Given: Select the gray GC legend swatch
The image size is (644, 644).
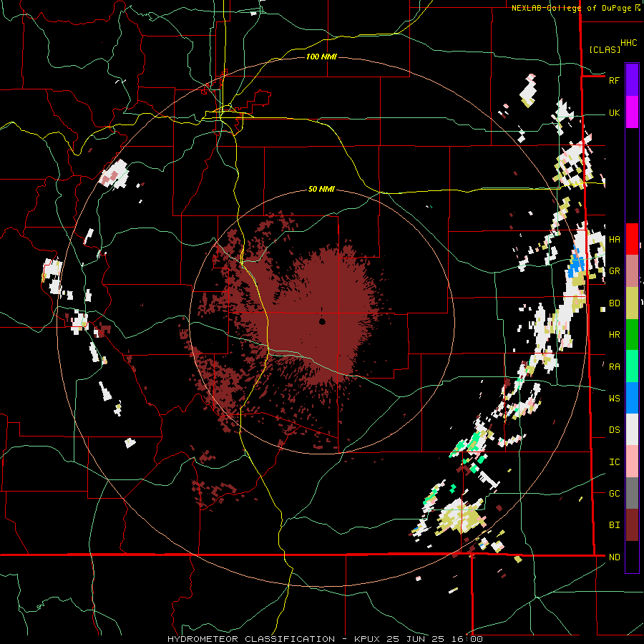Looking at the screenshot, I should point(632,493).
